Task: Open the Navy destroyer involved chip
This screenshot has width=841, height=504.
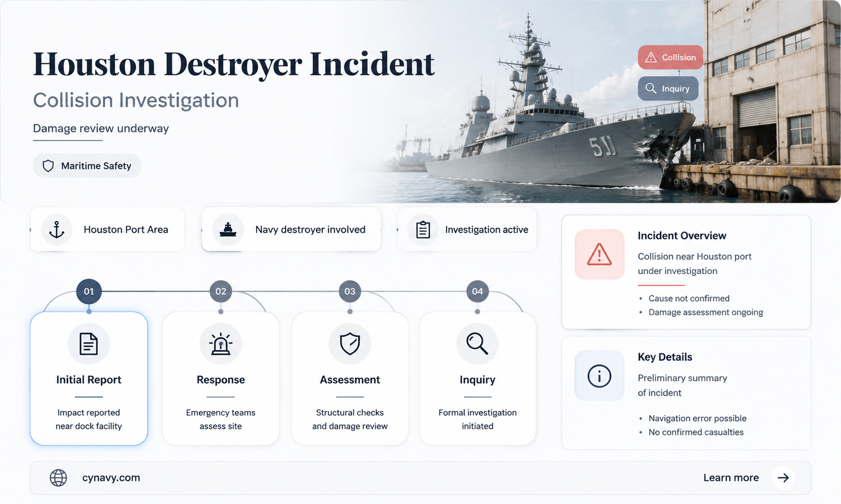Action: coord(291,229)
